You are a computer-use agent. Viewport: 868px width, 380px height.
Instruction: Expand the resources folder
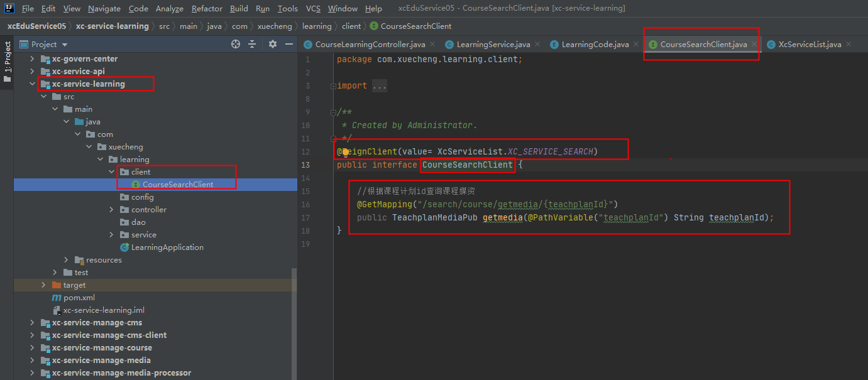(66, 260)
